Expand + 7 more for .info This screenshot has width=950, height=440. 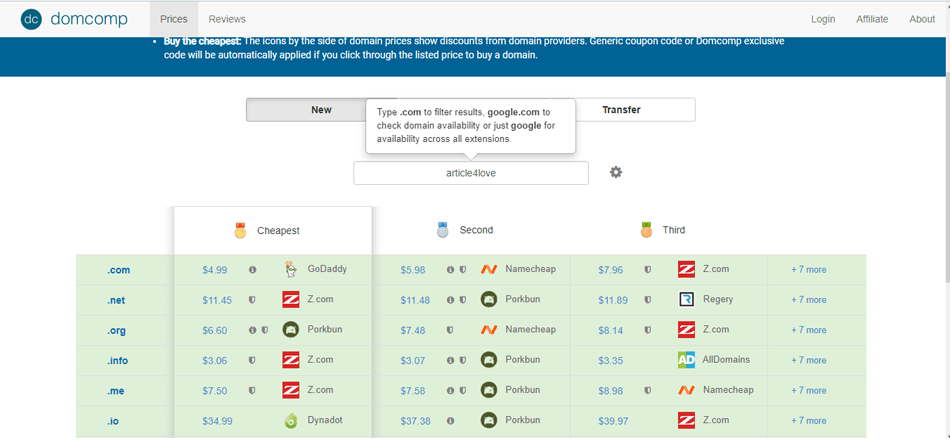(808, 361)
